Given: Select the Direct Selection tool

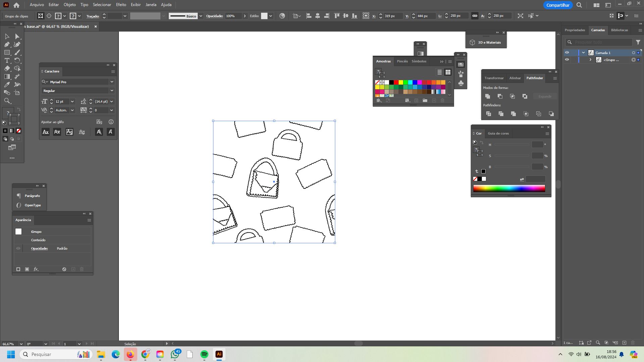Looking at the screenshot, I should [17, 36].
